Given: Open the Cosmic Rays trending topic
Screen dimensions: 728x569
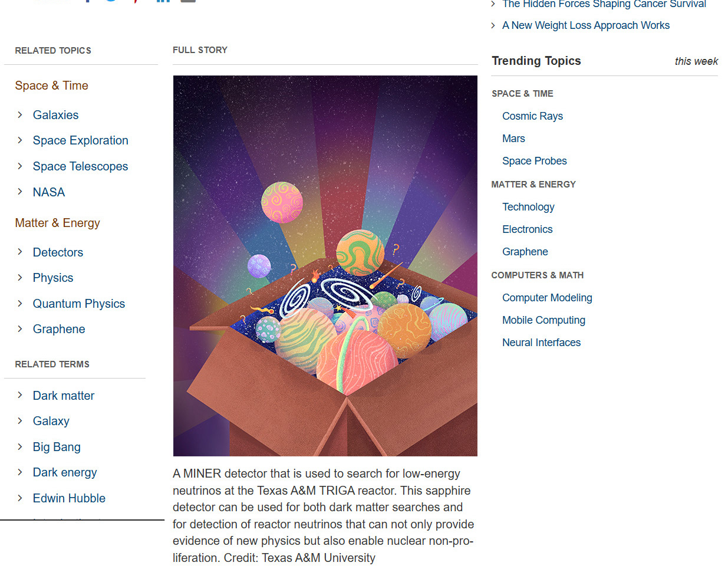Looking at the screenshot, I should click(532, 116).
